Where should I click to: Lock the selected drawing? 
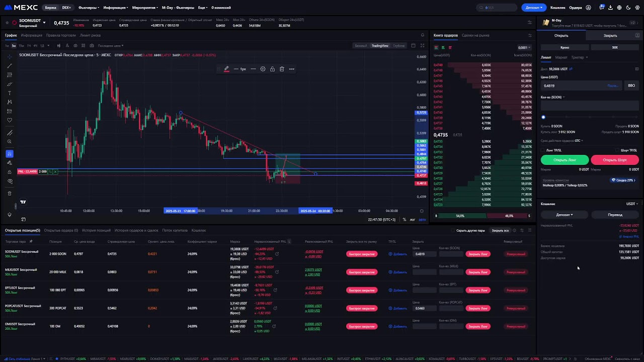272,69
